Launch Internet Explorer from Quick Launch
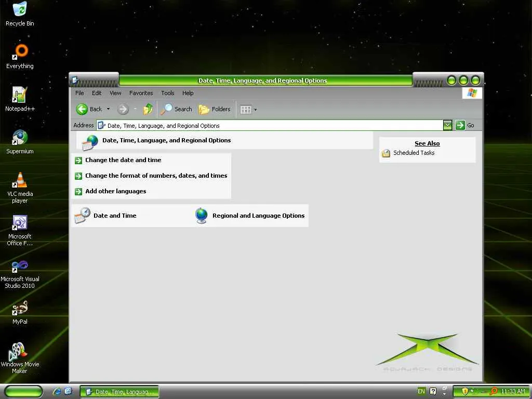Screen dimensions: 532x399 (x=57, y=392)
